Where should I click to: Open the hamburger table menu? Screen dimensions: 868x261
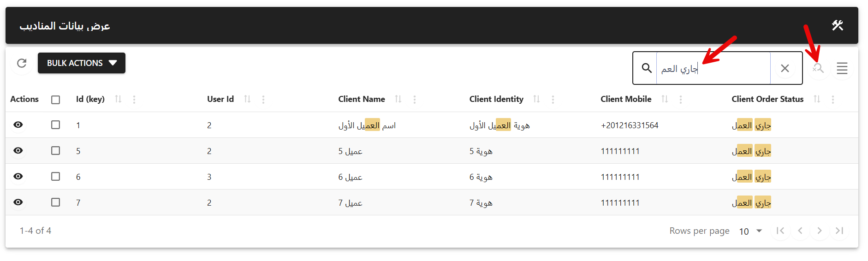(x=842, y=68)
